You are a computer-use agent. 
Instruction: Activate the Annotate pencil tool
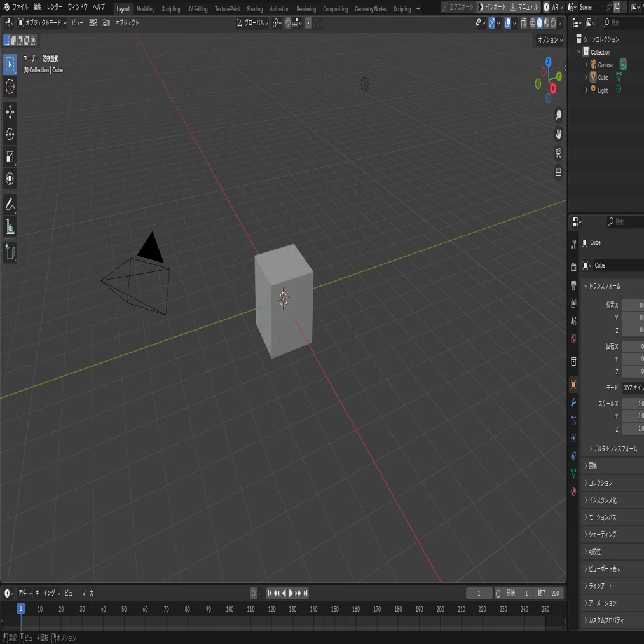(x=10, y=204)
